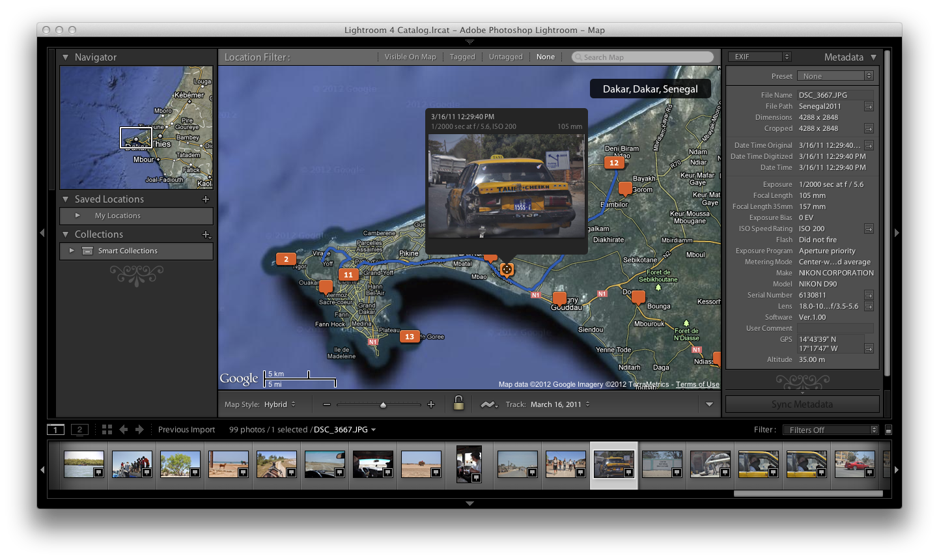
Task: Adjust the map zoom slider handle
Action: pos(383,405)
